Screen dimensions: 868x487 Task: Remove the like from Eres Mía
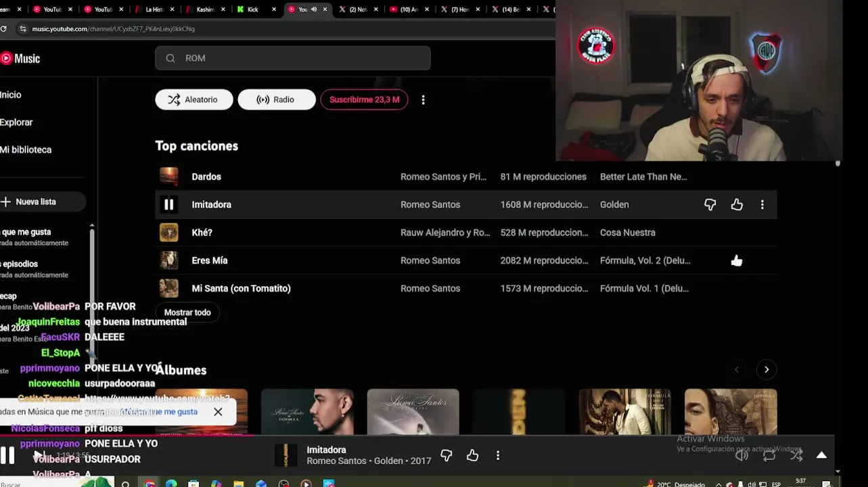(737, 260)
